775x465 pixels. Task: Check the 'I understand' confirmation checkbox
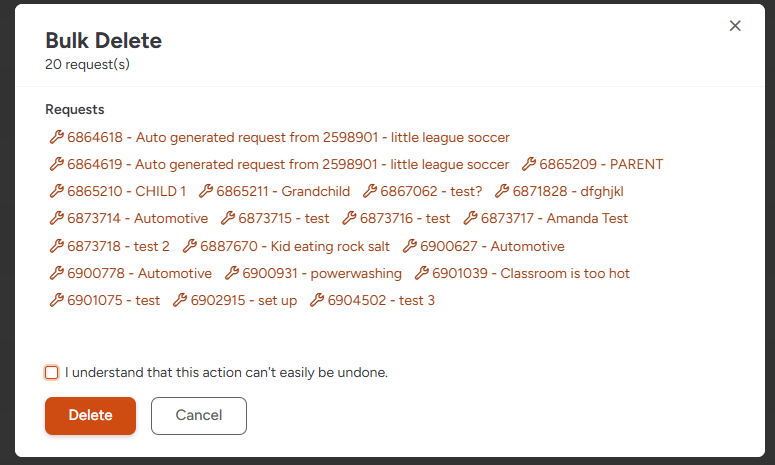click(x=52, y=372)
